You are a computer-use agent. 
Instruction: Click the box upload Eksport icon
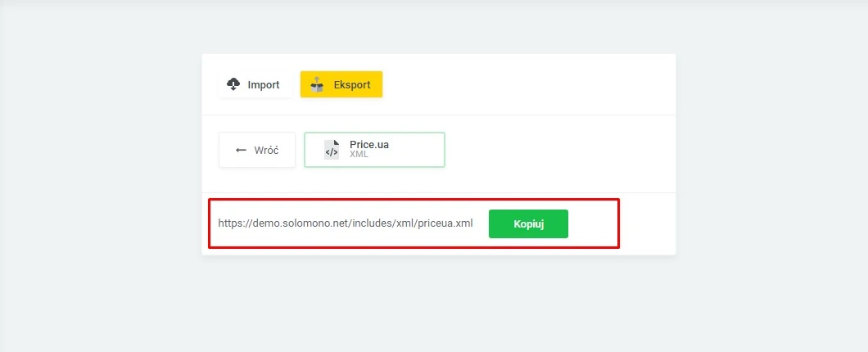pos(317,84)
